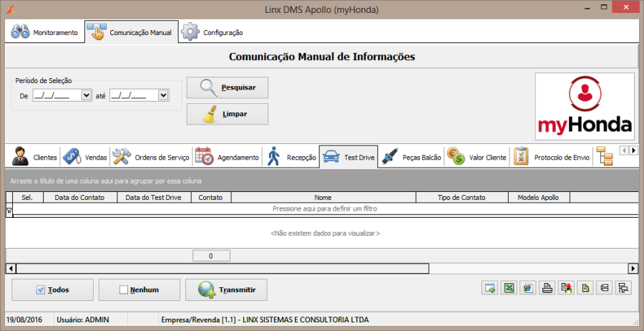Click the Pesquisar search button
Screen dimensions: 644x331
(227, 87)
